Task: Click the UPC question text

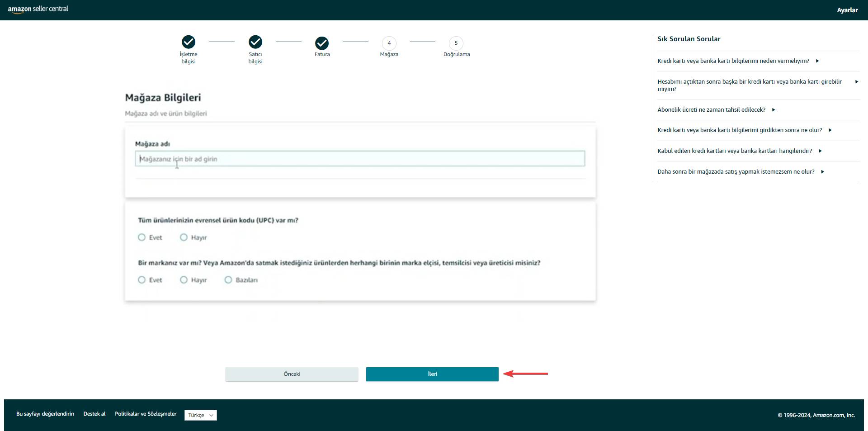Action: coord(218,220)
